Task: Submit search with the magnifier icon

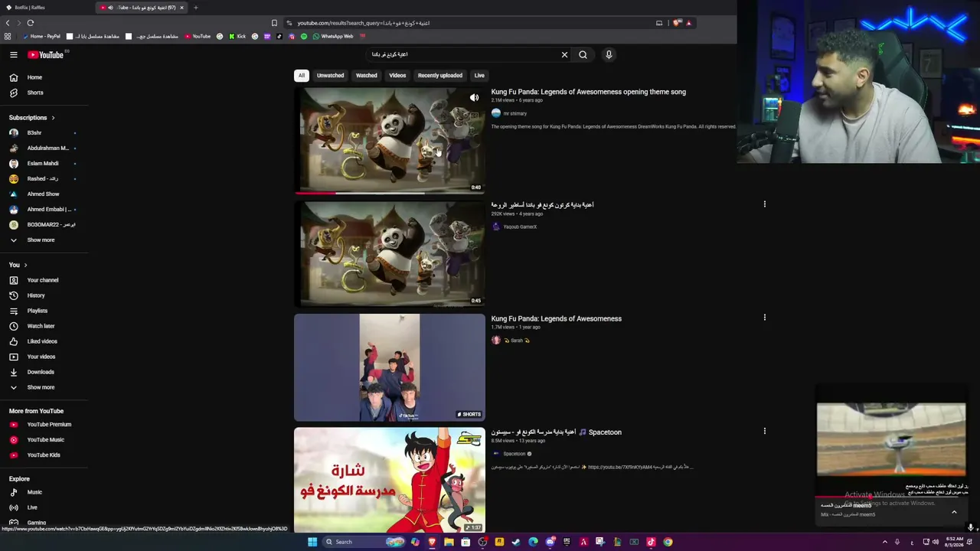Action: (583, 54)
